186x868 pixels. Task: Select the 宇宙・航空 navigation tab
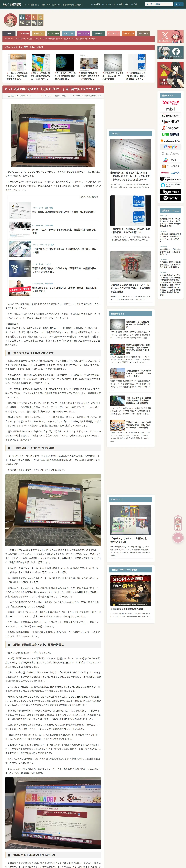click(x=99, y=33)
